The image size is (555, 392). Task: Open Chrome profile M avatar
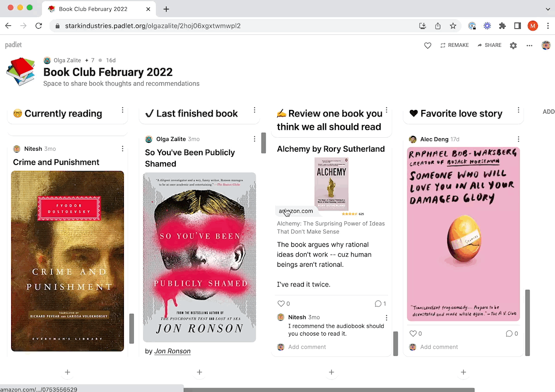pyautogui.click(x=533, y=26)
